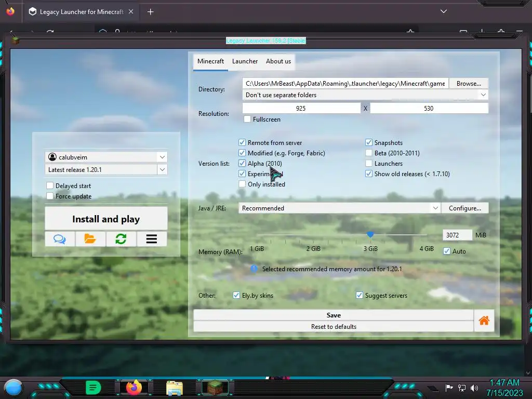Enable the Only installed checkbox
This screenshot has width=532, height=399.
242,184
